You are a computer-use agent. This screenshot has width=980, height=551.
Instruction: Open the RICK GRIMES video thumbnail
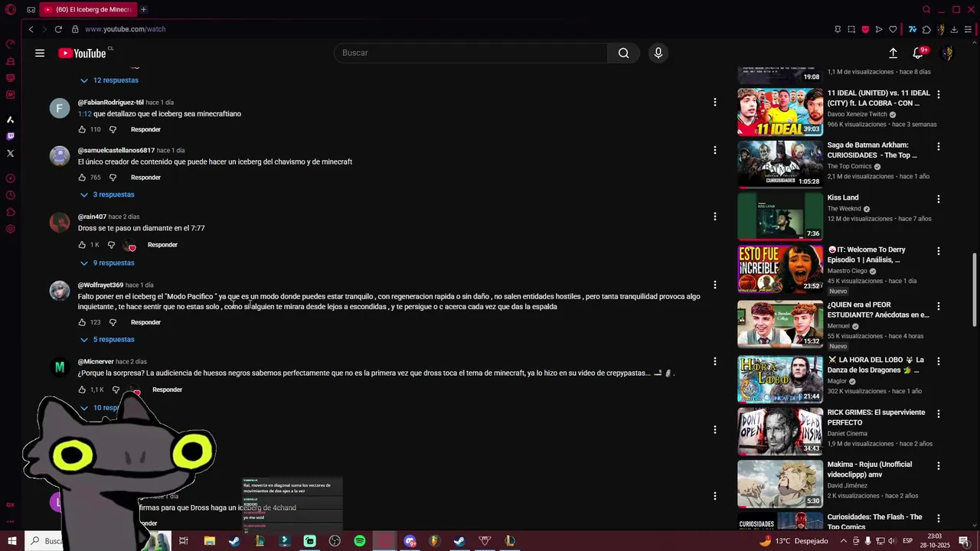780,432
